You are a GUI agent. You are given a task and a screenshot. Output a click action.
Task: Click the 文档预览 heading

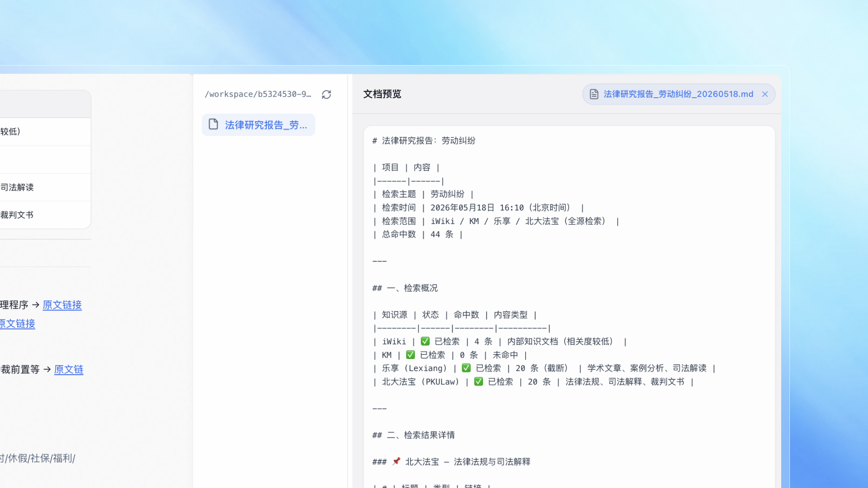(382, 94)
